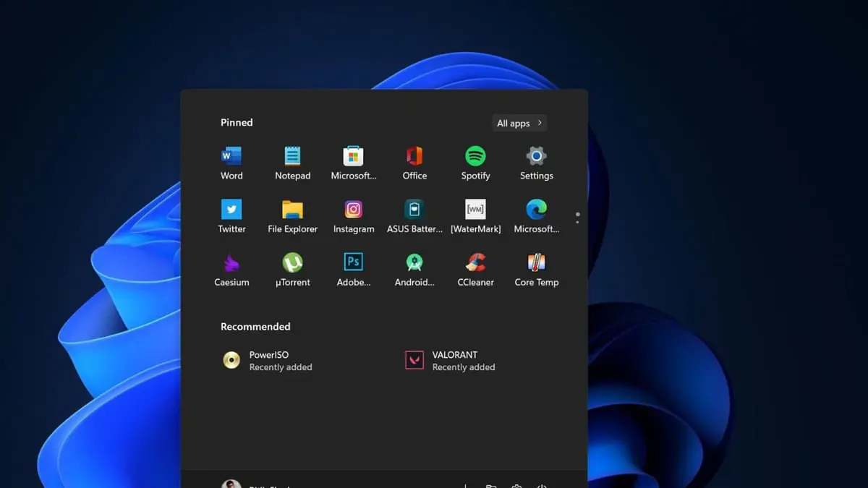Open the Microsoft Store icon

pos(353,156)
